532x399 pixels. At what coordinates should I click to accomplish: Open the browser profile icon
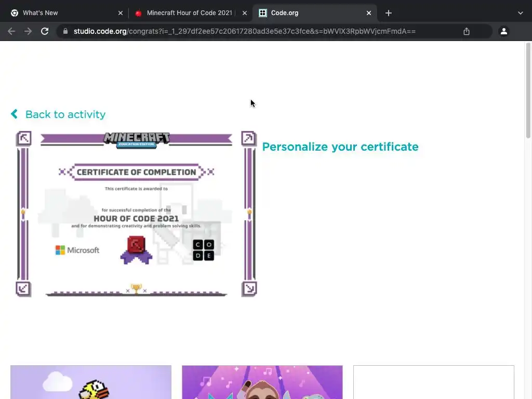(x=504, y=31)
